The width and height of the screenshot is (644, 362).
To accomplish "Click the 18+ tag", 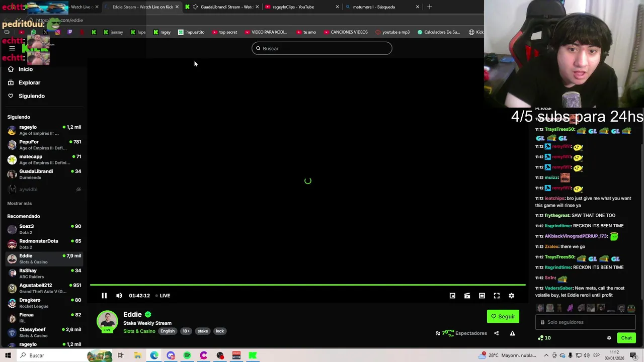I will tap(186, 331).
